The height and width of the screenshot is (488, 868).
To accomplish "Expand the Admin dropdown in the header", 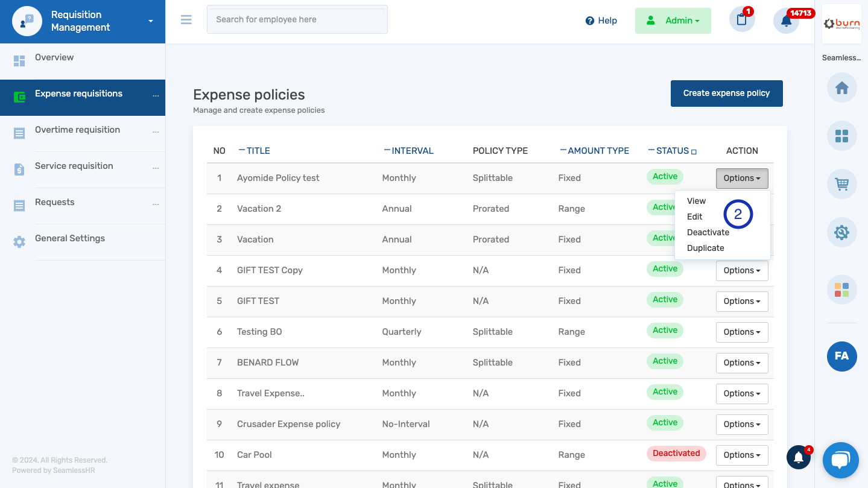I will click(x=673, y=20).
